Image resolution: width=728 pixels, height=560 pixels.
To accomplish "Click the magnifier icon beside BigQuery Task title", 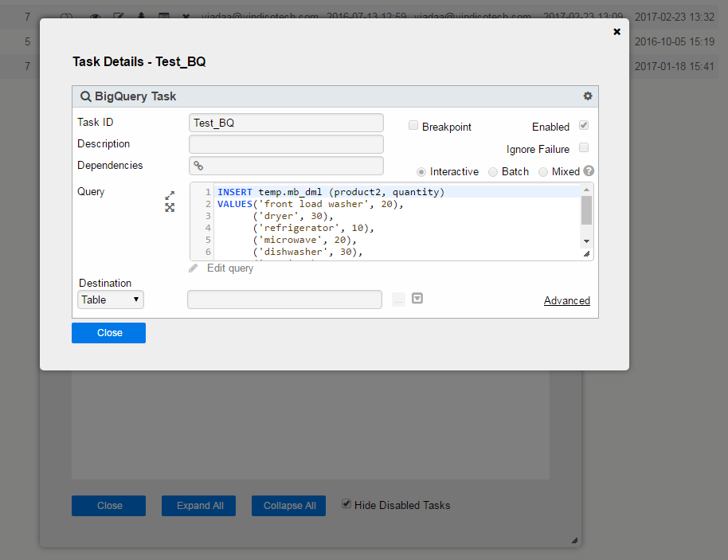I will [85, 96].
